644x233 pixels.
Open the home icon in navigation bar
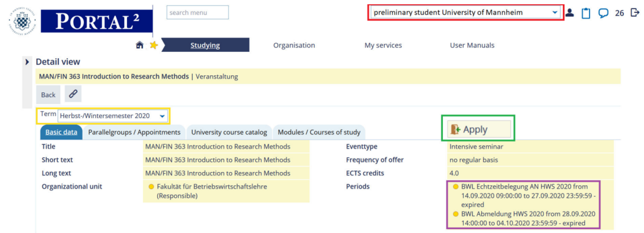(140, 45)
